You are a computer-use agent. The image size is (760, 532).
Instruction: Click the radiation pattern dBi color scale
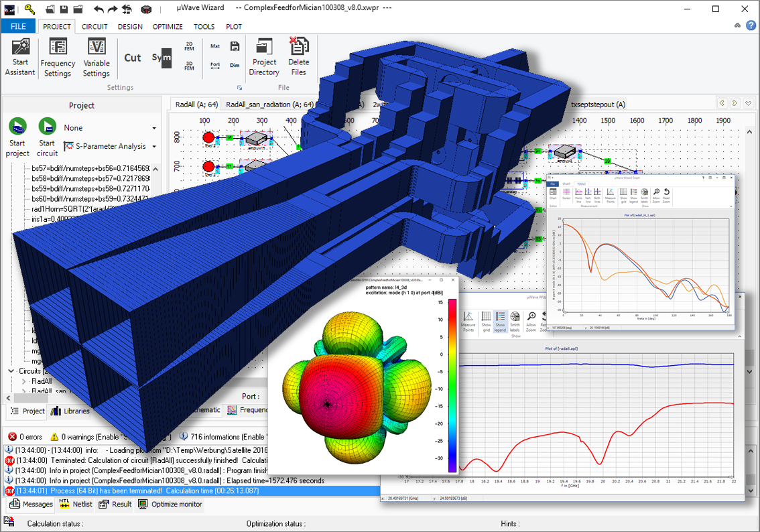pos(452,385)
